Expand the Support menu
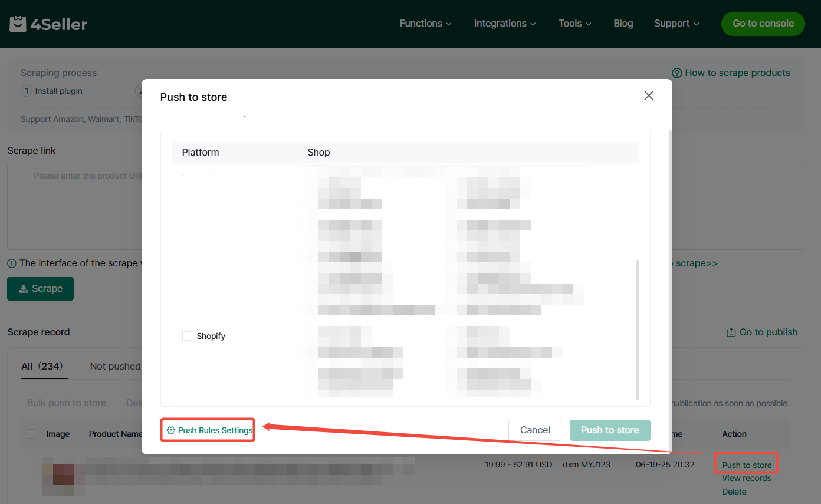821x504 pixels. (676, 24)
